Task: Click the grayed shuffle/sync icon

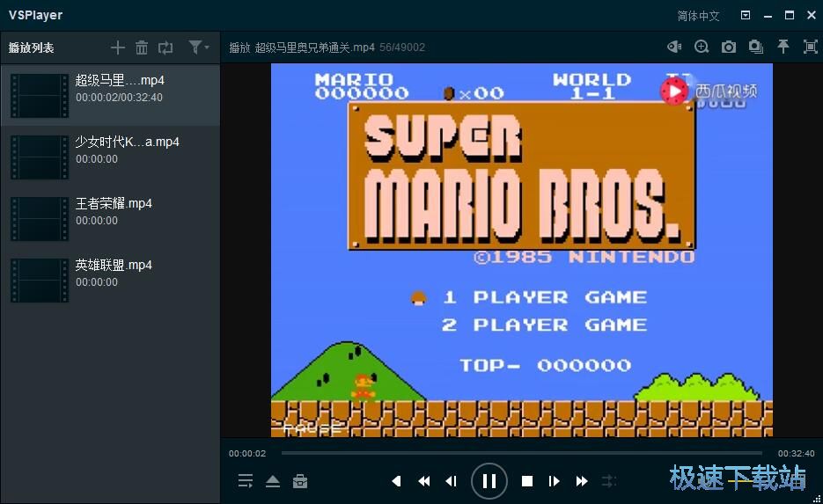Action: coord(609,481)
